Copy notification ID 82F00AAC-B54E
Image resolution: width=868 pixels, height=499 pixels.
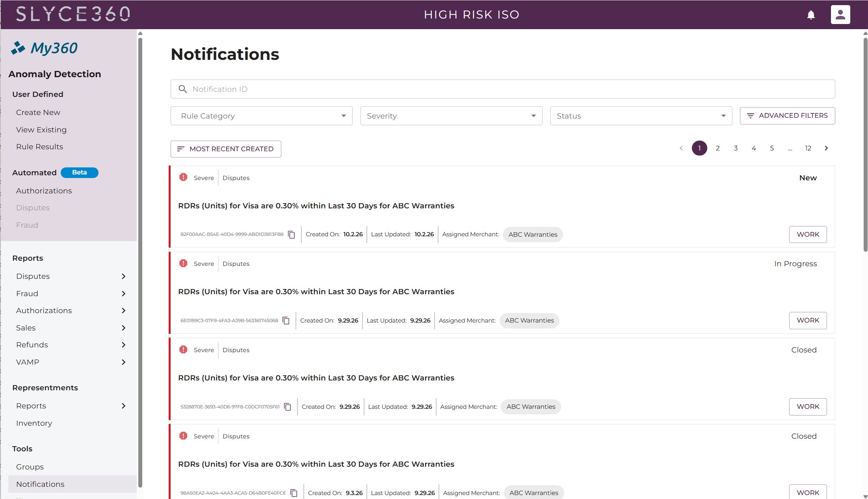[x=292, y=235]
